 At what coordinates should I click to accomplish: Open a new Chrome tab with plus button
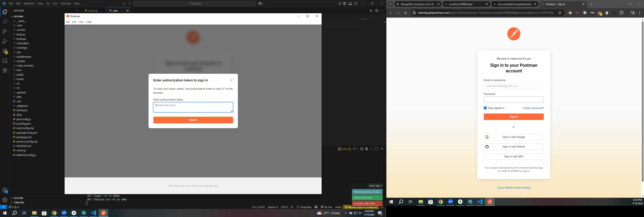pyautogui.click(x=591, y=4)
